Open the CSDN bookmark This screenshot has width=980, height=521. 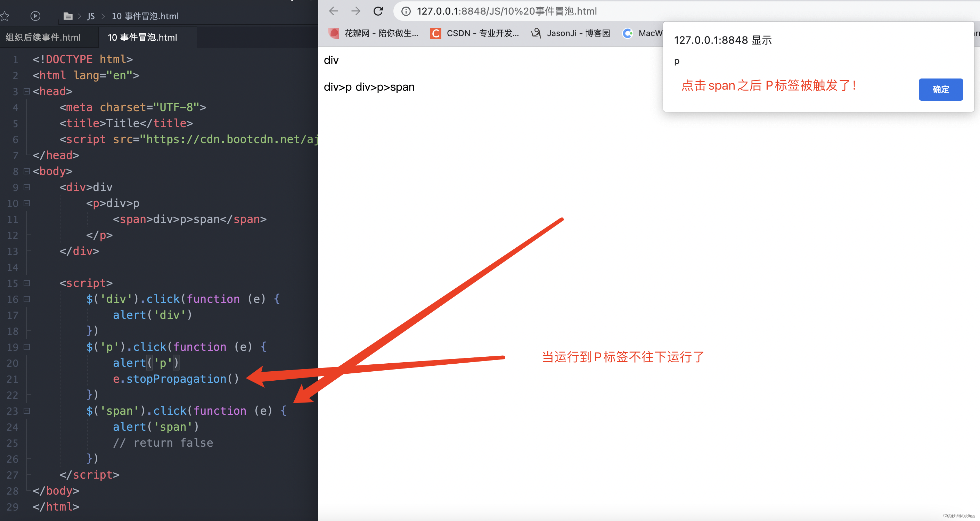474,33
